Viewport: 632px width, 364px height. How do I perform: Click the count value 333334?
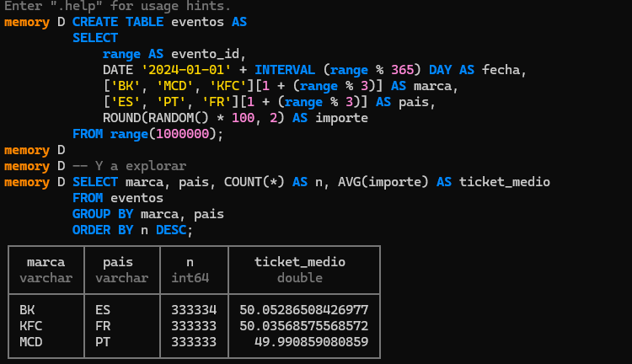[194, 310]
